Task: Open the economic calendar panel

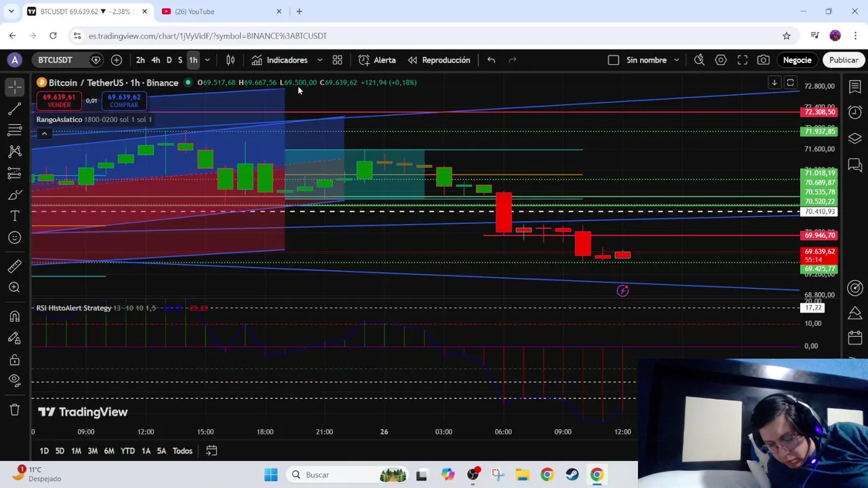Action: coord(855,338)
